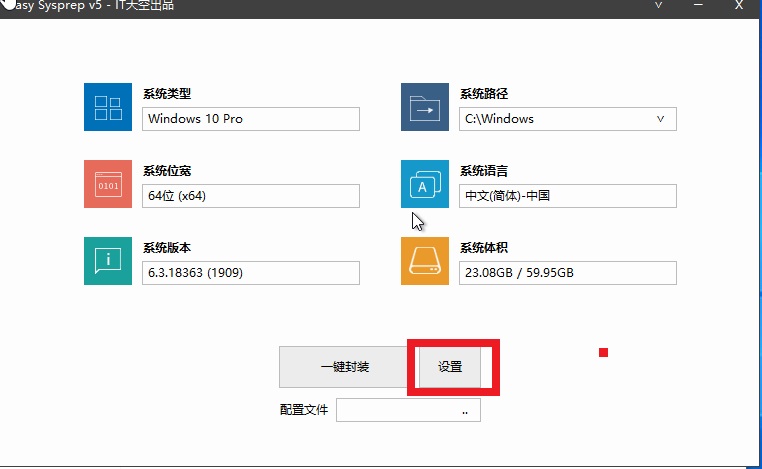Screen dimensions: 762x469
Task: Click the system path folder icon
Action: point(425,107)
